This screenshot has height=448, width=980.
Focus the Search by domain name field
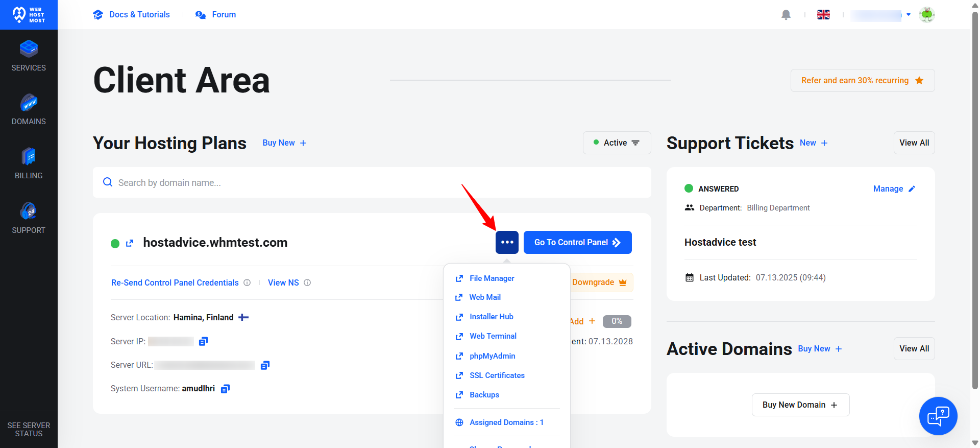(372, 182)
